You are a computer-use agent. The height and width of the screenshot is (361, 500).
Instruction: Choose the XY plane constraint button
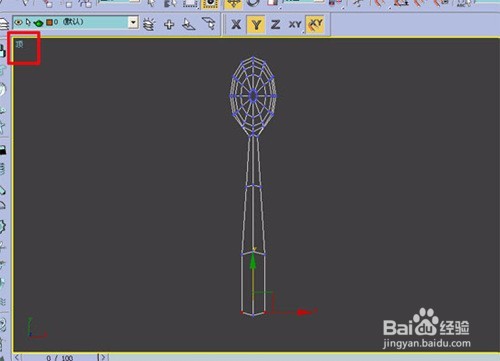pos(295,24)
